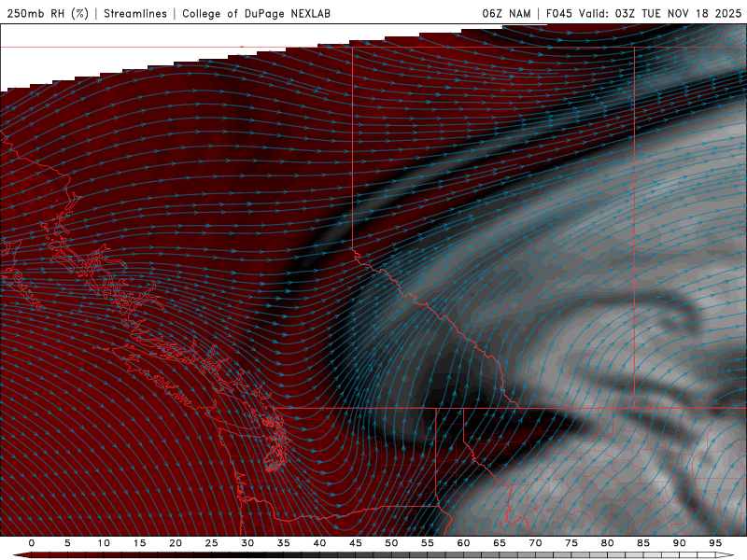
Task: Click the colorbar label "80"
Action: pyautogui.click(x=607, y=543)
